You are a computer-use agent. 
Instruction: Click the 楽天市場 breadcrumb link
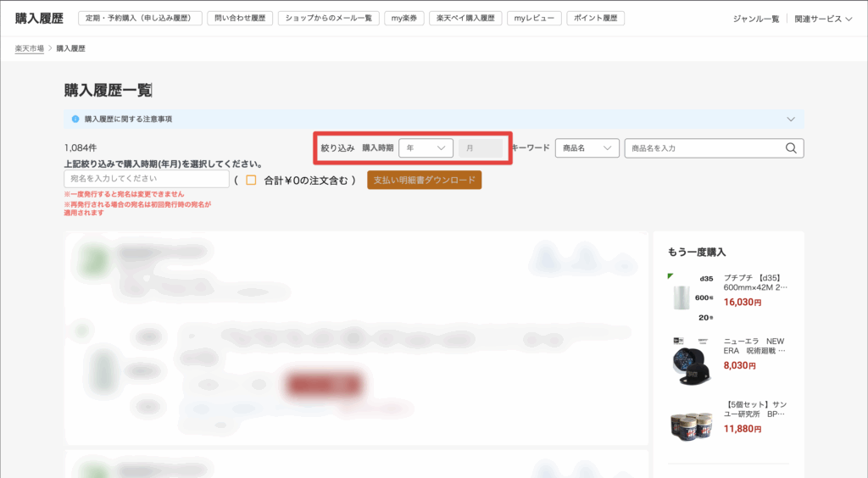pos(30,48)
